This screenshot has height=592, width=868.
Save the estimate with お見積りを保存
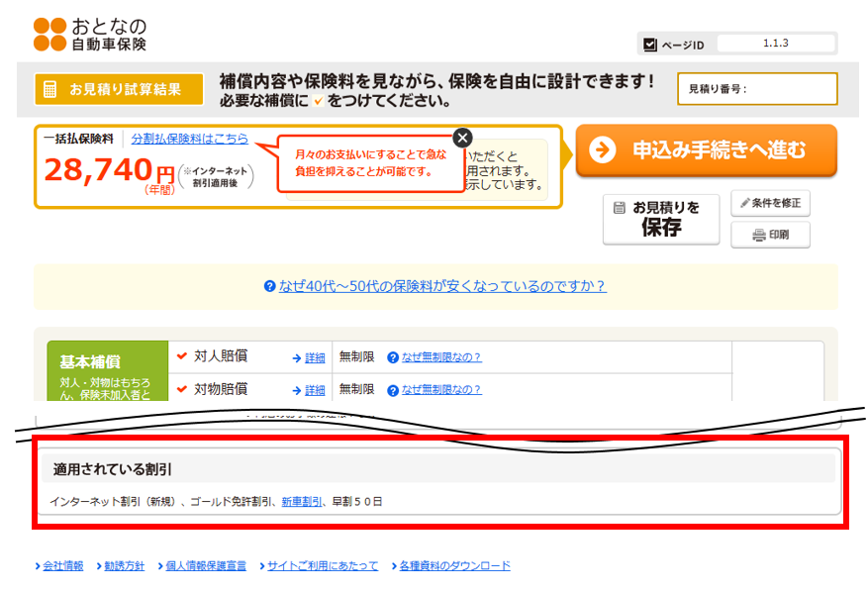tap(661, 218)
